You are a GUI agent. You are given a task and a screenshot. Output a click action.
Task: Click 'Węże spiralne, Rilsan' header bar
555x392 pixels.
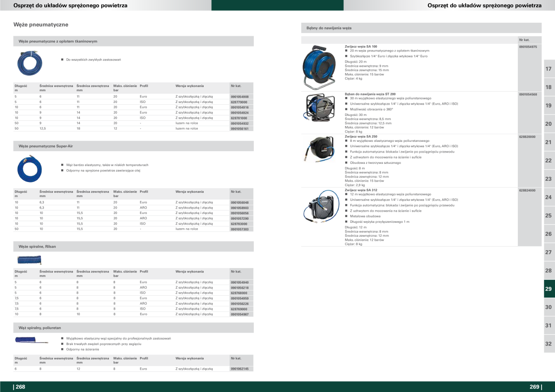click(133, 247)
